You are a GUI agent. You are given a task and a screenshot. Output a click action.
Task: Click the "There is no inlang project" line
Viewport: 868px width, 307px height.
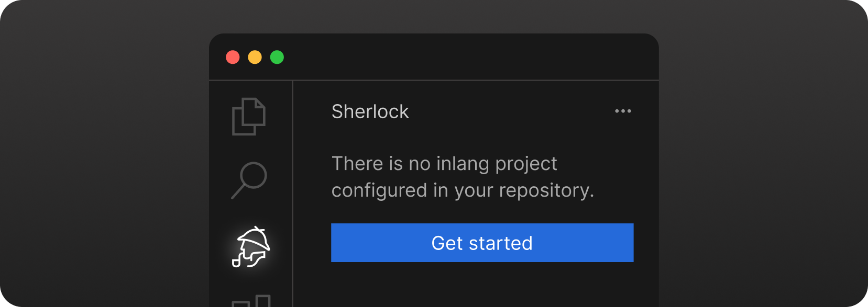(x=444, y=164)
